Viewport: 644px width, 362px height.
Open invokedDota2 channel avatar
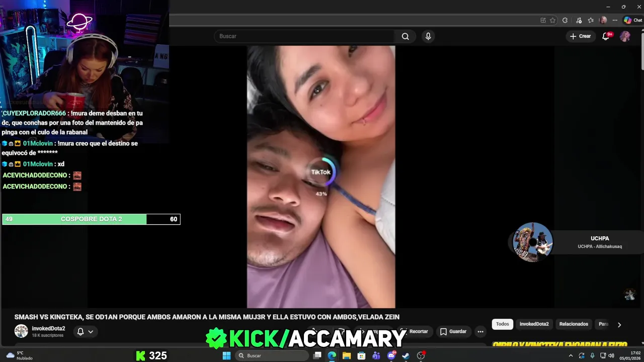pyautogui.click(x=21, y=331)
